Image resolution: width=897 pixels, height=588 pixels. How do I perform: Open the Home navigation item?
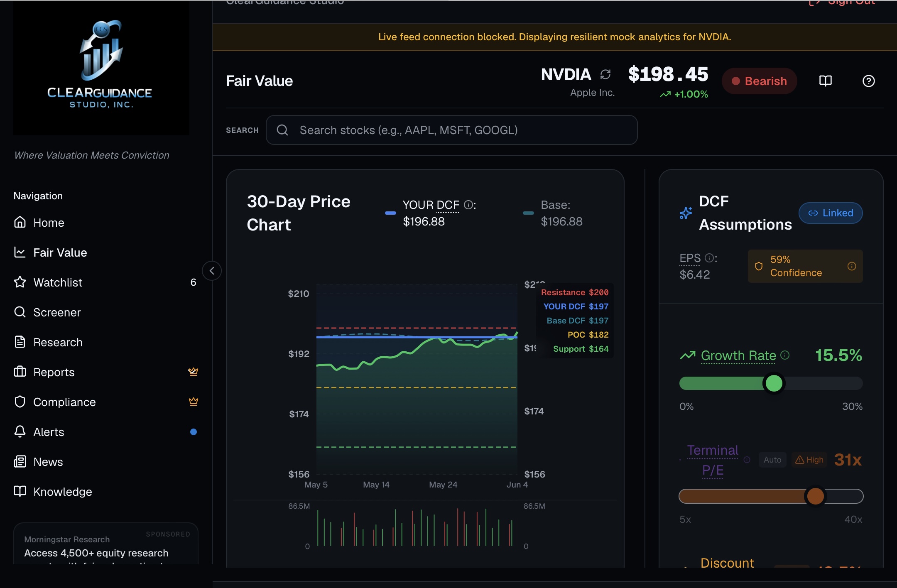[106, 223]
